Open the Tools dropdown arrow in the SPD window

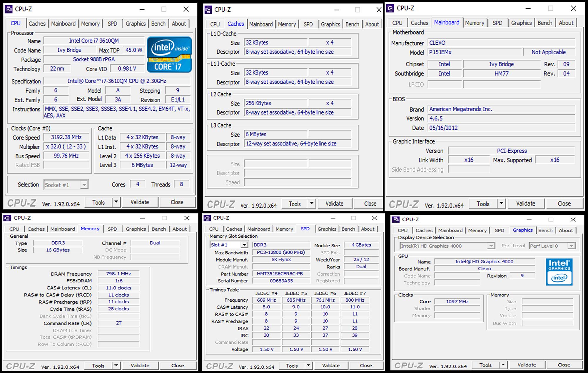click(x=308, y=365)
